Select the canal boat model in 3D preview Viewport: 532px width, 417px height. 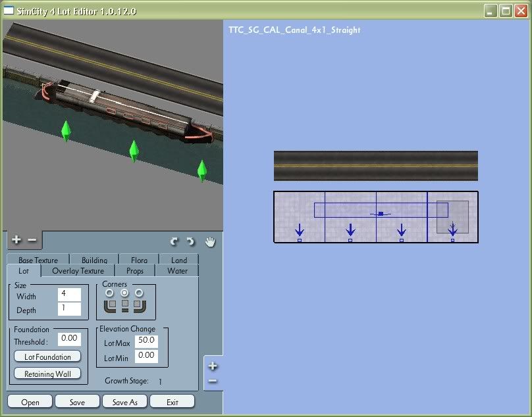(x=124, y=110)
